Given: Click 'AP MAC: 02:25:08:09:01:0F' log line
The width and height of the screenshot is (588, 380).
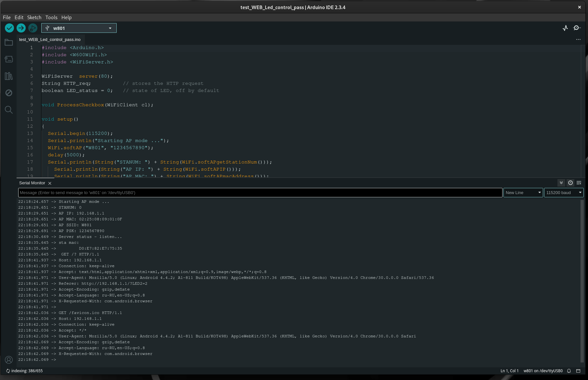Looking at the screenshot, I should 90,219.
